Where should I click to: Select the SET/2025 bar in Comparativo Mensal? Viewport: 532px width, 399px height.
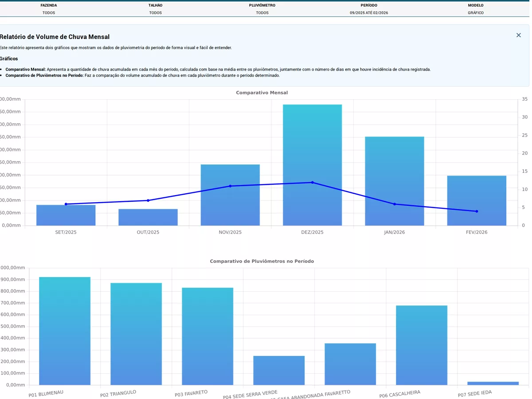66,215
